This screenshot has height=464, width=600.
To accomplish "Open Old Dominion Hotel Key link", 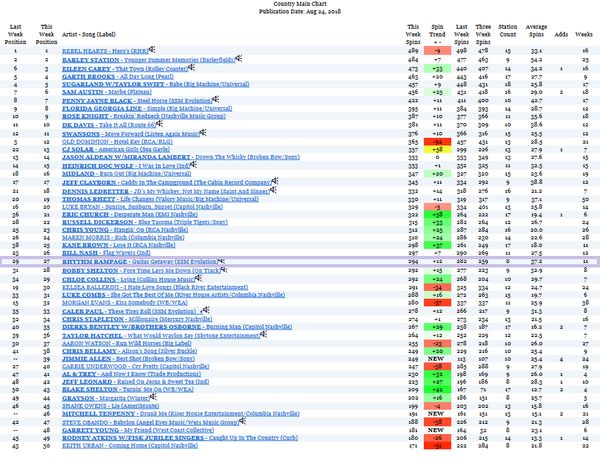I will point(117,142).
